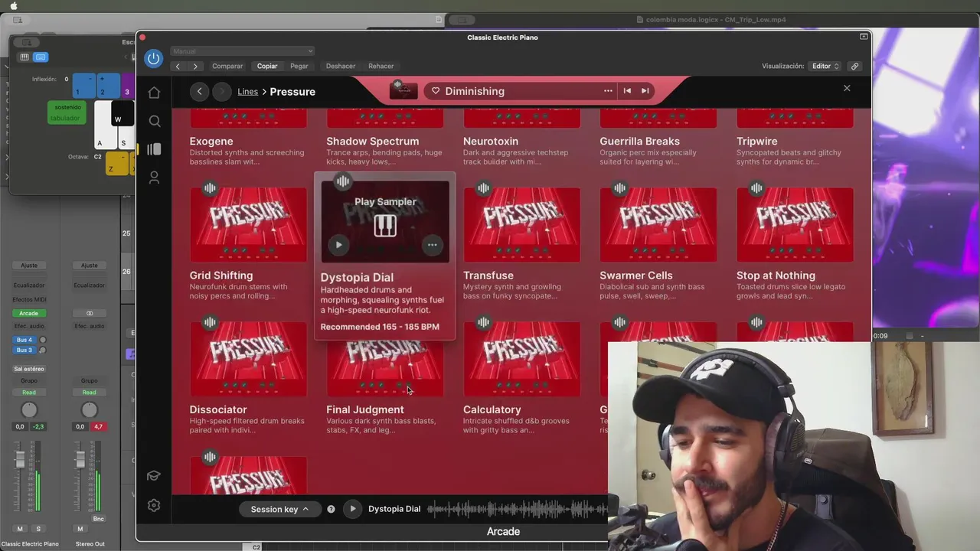
Task: Click the Deshacer button
Action: pos(341,67)
